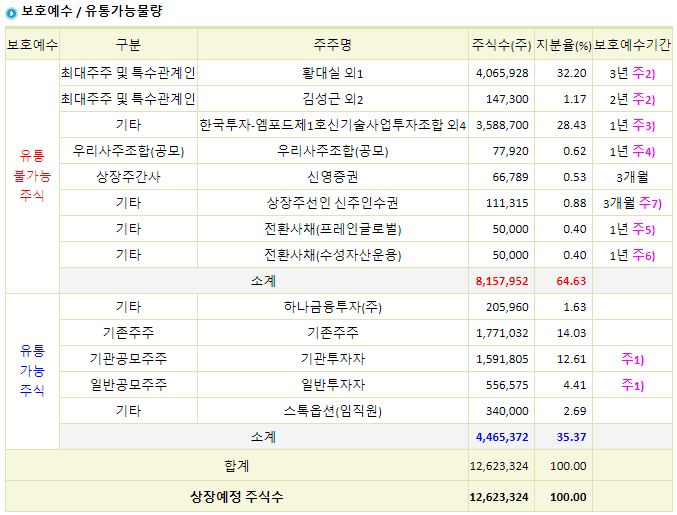The image size is (677, 515).
Task: Click share count 4,065,928
Action: coord(502,73)
